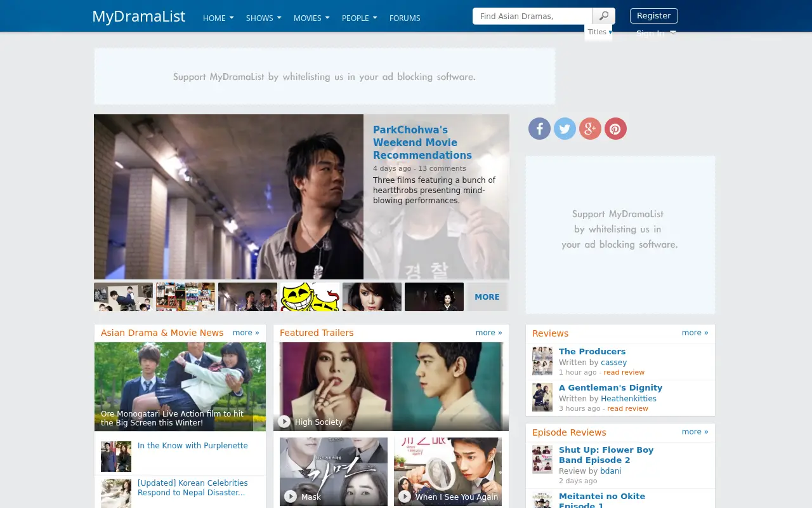This screenshot has height=508, width=812.
Task: View more Reviews
Action: tap(695, 333)
